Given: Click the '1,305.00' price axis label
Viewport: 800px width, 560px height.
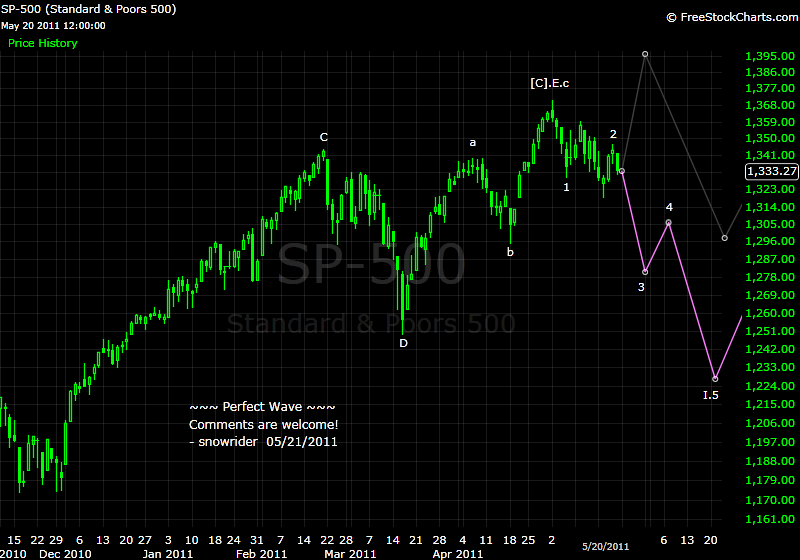Looking at the screenshot, I should (x=770, y=224).
